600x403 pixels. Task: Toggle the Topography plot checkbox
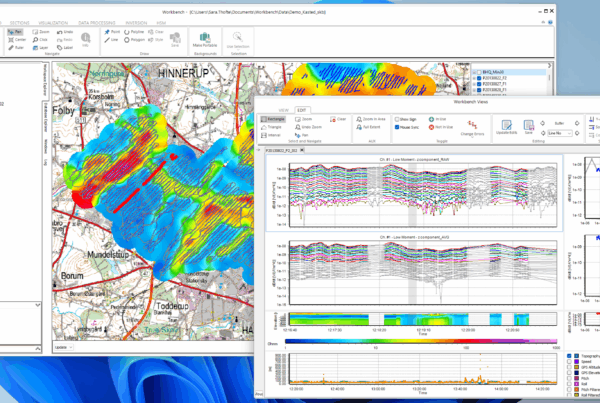[x=569, y=356]
